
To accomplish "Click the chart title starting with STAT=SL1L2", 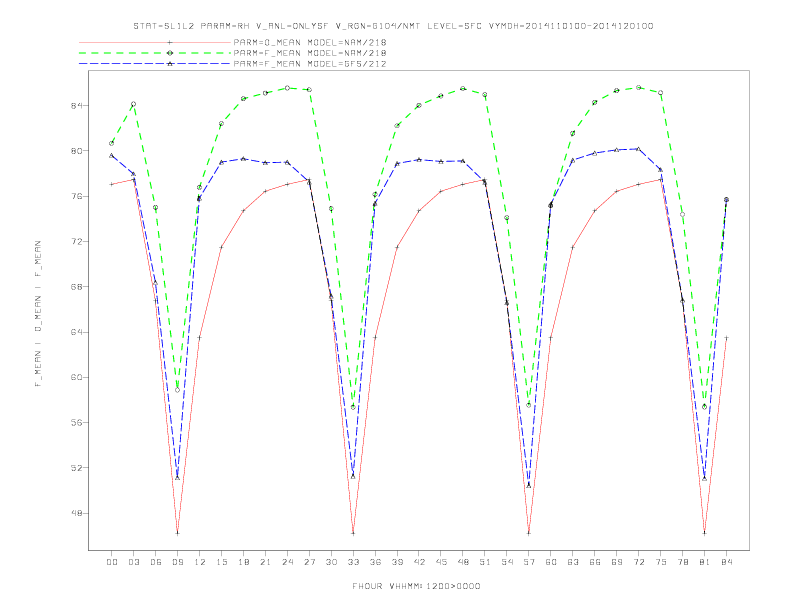I will tap(393, 26).
